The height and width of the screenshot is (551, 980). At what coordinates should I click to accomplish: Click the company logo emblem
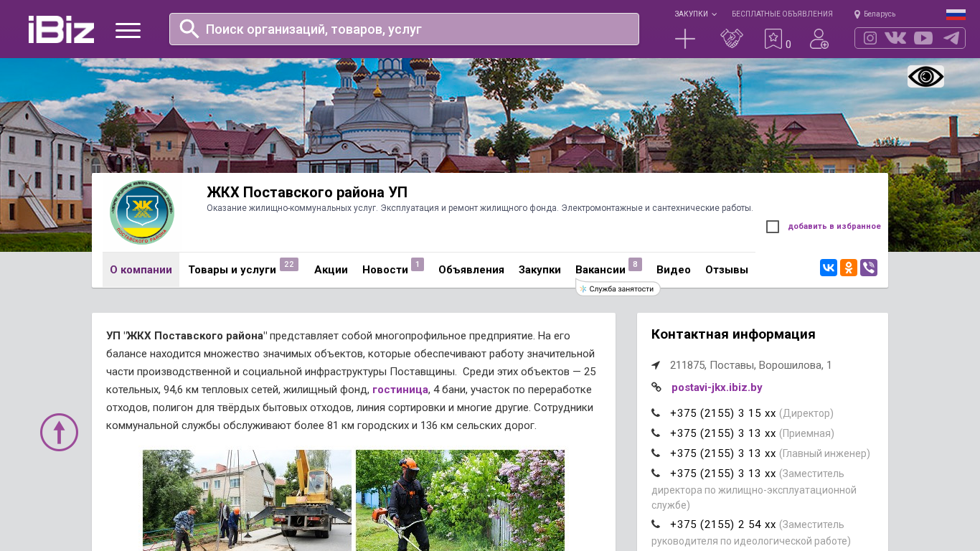pos(142,212)
